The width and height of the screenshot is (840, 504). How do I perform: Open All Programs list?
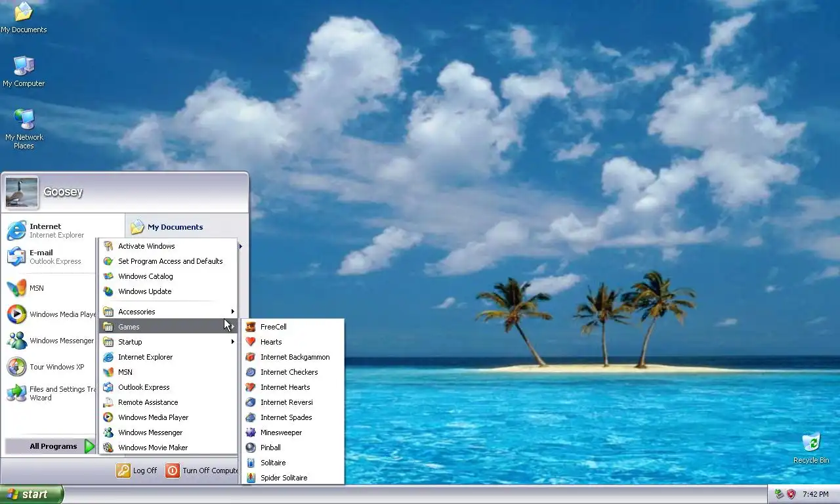click(x=51, y=446)
